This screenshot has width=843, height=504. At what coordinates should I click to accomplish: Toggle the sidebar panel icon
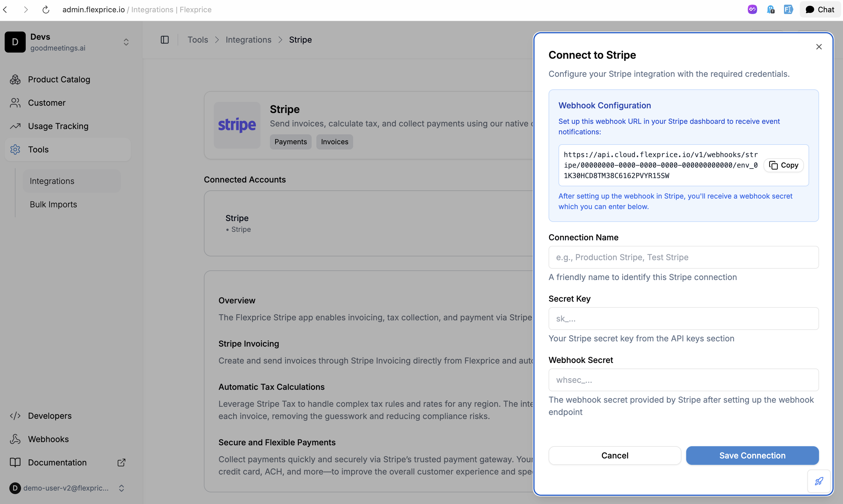tap(165, 40)
